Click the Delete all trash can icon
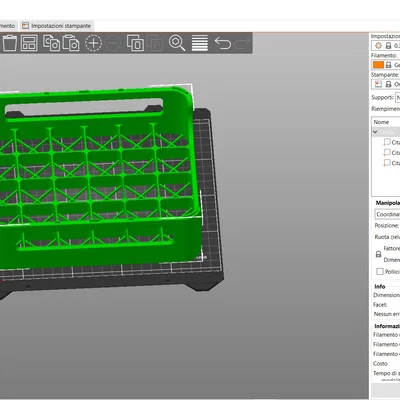Viewport: 400px width, 400px height. 10,43
